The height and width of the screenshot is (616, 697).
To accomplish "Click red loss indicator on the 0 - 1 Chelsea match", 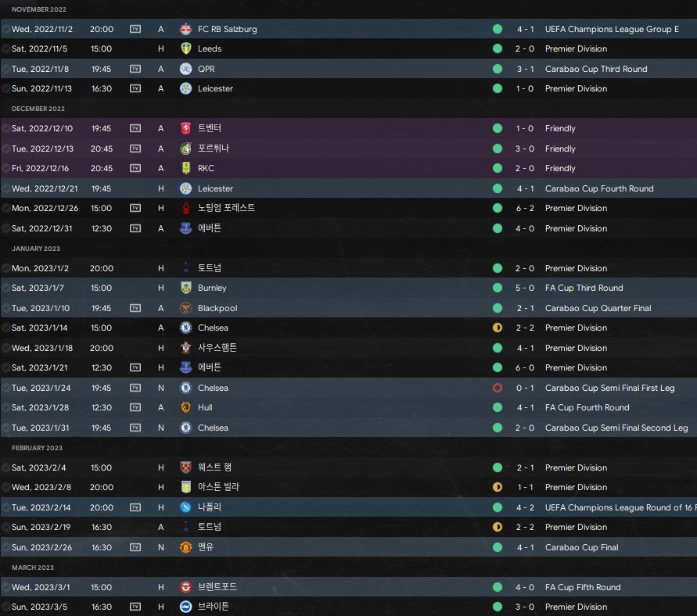I will click(x=498, y=388).
